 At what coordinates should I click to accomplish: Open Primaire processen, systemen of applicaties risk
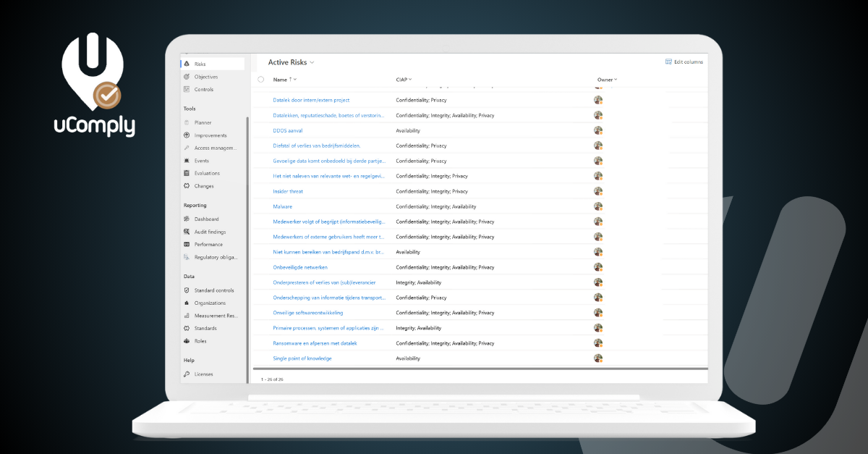click(329, 328)
